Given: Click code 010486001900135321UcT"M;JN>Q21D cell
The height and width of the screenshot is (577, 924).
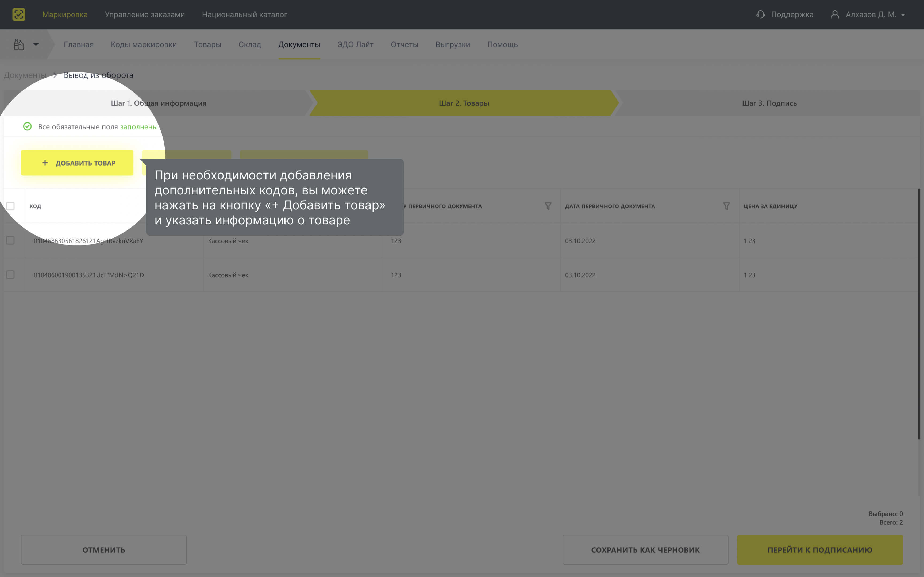Looking at the screenshot, I should 88,275.
